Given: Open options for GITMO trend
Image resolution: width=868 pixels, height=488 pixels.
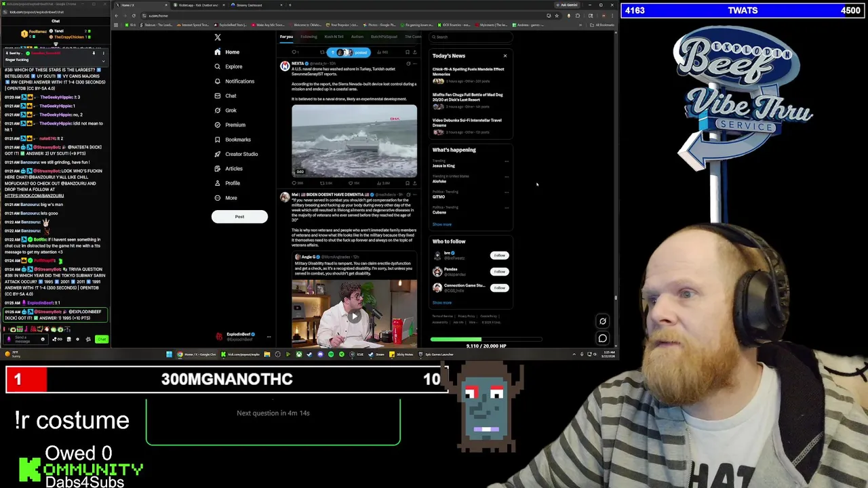Looking at the screenshot, I should point(507,192).
